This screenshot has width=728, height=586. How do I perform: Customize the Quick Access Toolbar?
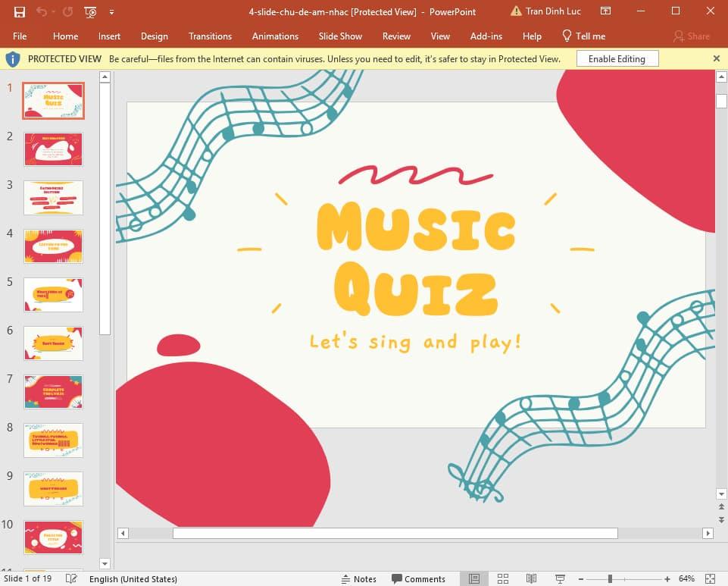(111, 11)
